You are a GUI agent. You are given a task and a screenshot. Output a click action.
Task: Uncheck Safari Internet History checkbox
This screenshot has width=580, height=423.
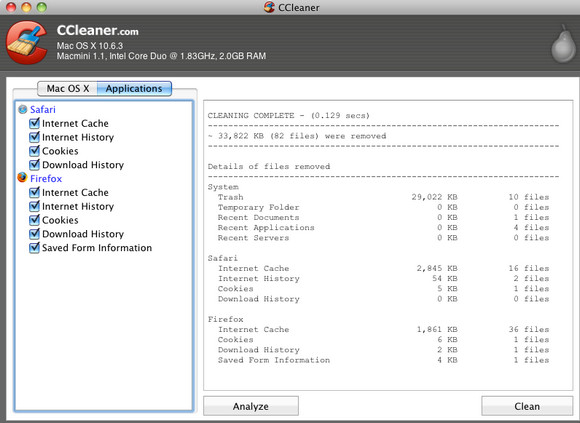(34, 137)
